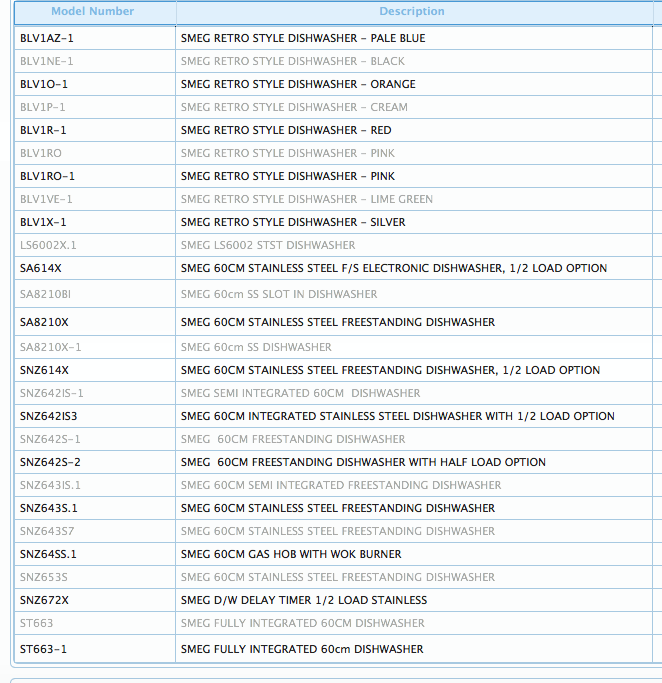
Task: Select model number SNZ653S
Action: 44,578
